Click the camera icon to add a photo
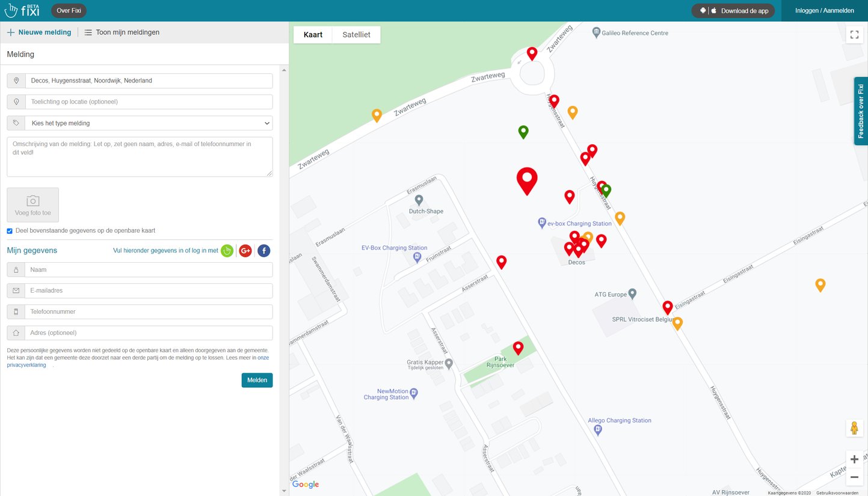The image size is (868, 496). tap(33, 201)
